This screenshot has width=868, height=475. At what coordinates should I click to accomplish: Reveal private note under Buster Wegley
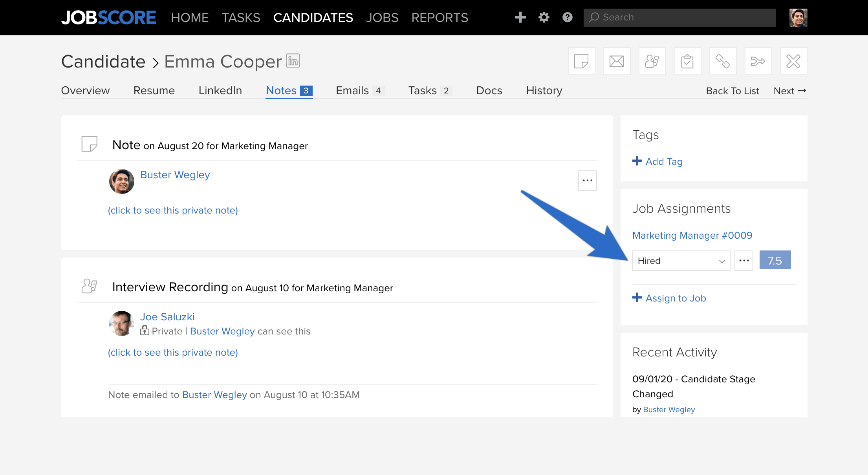pos(173,210)
